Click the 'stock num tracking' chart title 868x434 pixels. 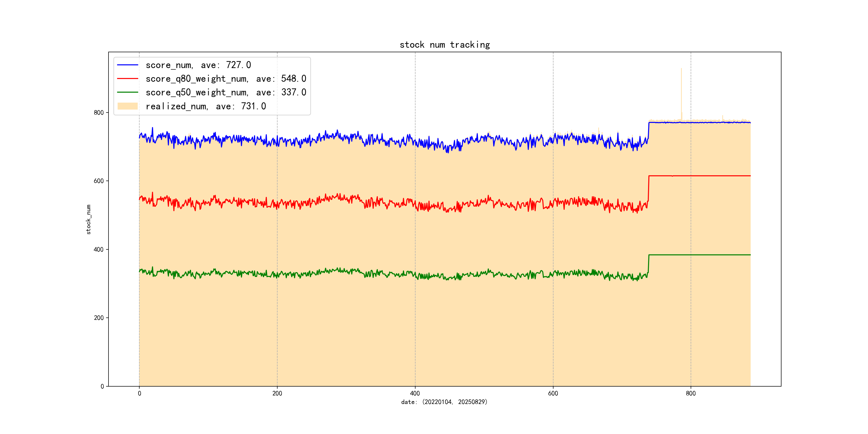tap(444, 45)
